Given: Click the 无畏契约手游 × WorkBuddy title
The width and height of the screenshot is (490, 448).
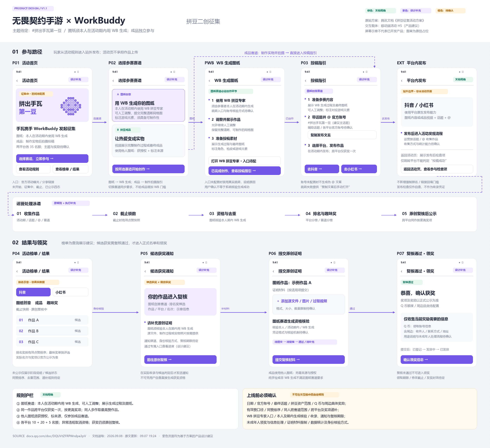Looking at the screenshot, I should (x=69, y=21).
